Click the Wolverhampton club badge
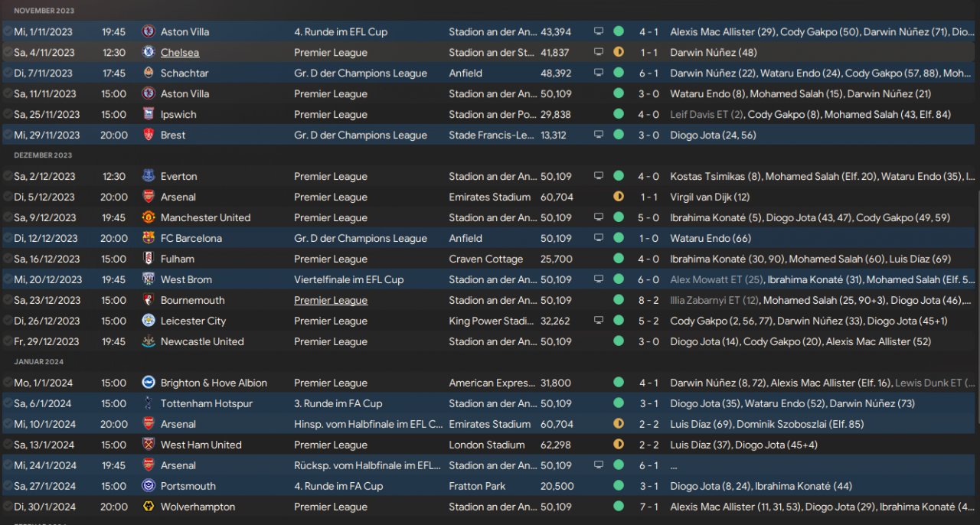The height and width of the screenshot is (525, 980). tap(149, 507)
